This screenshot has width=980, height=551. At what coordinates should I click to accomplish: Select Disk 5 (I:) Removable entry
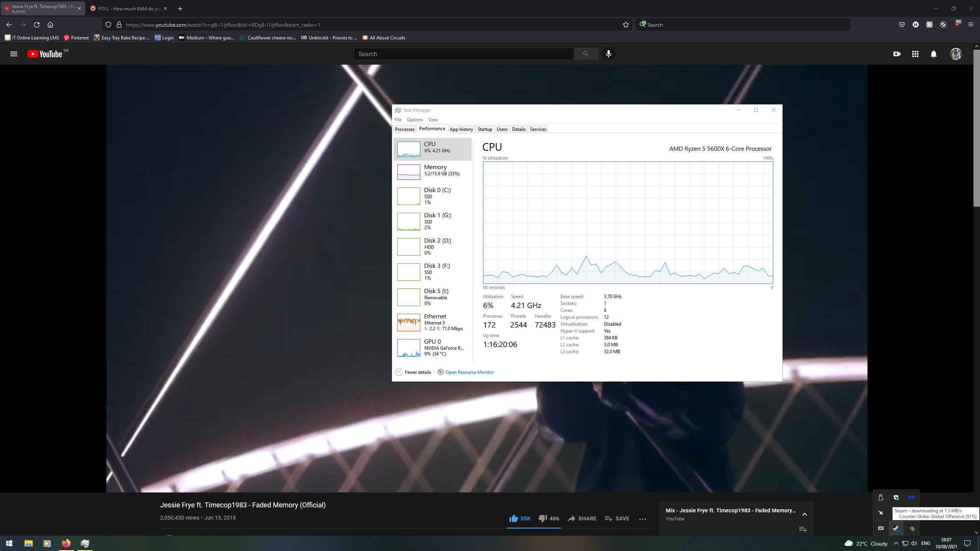pos(433,297)
